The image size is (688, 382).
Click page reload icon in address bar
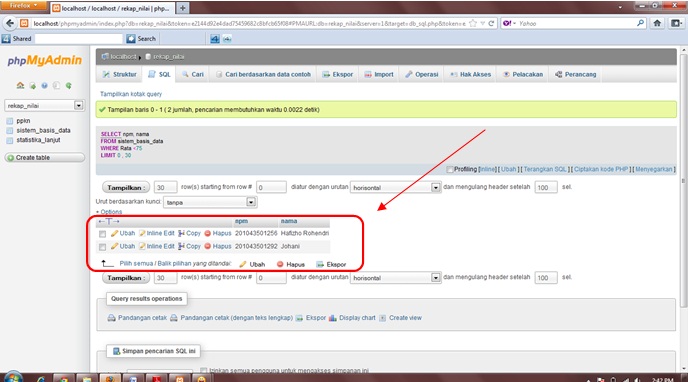491,23
